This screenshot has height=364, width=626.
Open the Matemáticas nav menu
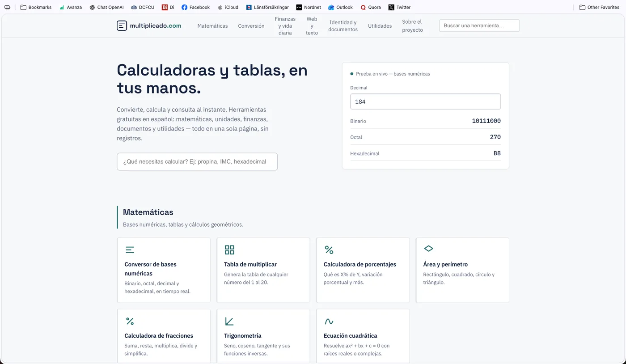pos(212,26)
